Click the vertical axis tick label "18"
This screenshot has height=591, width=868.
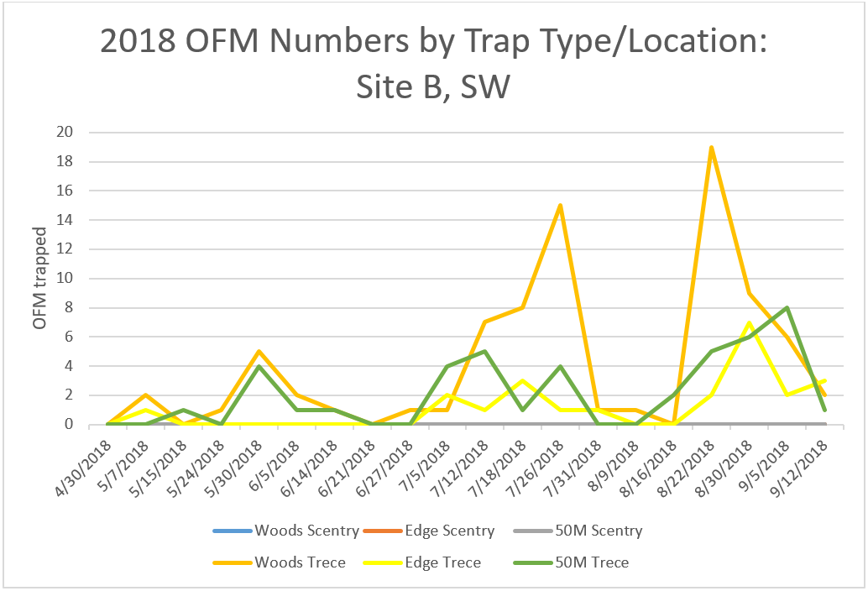pos(65,161)
